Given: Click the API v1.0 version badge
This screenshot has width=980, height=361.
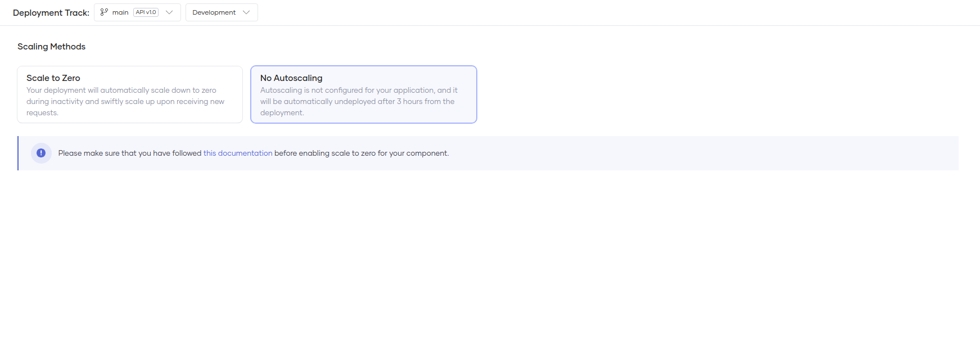Looking at the screenshot, I should [x=146, y=12].
